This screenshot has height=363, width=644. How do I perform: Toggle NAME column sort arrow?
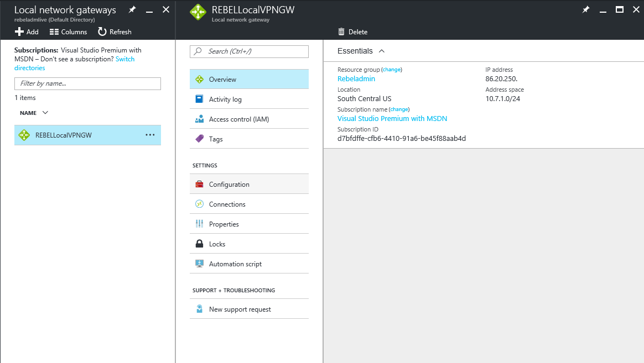coord(45,112)
